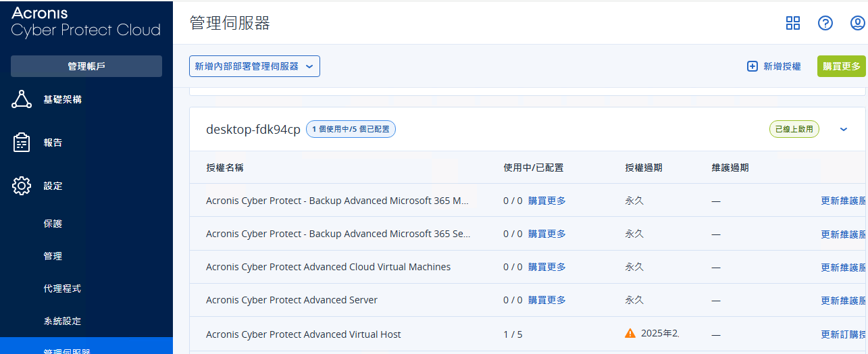Select 基礎架構 in the sidebar
This screenshot has height=354, width=868.
pyautogui.click(x=63, y=99)
